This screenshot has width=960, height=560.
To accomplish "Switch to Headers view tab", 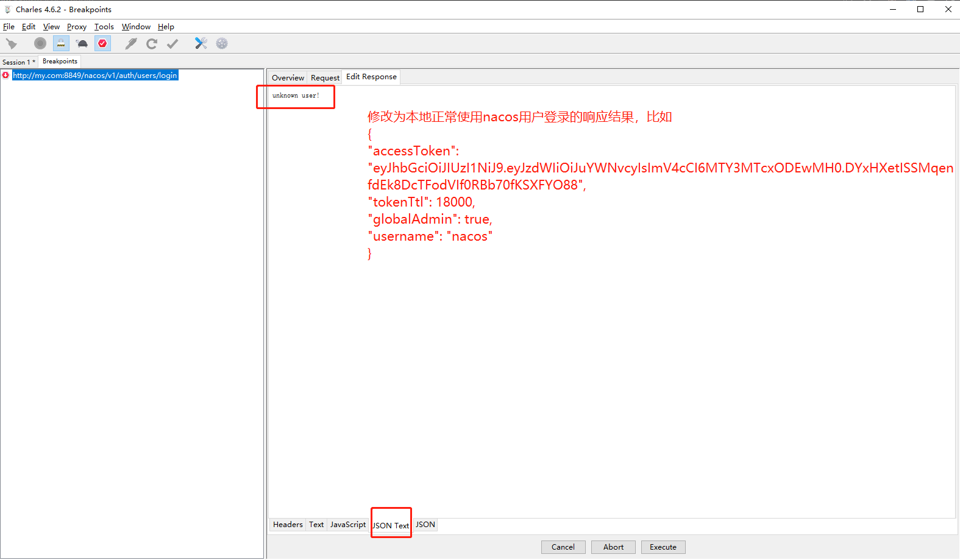I will pos(288,525).
